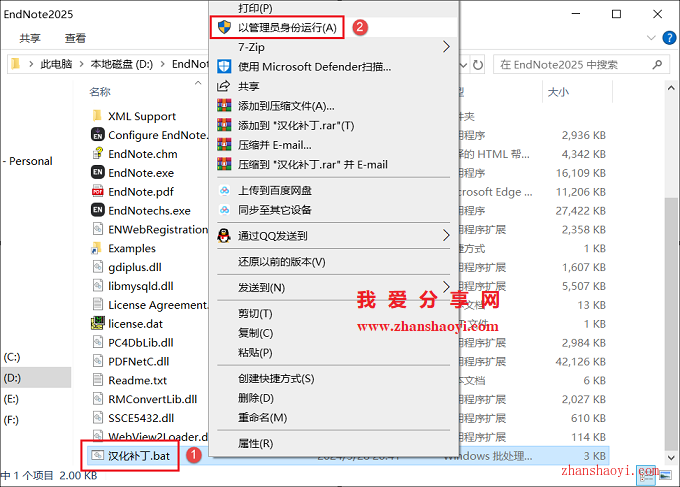Select Personal in the navigation pane
This screenshot has width=680, height=487.
tap(31, 161)
